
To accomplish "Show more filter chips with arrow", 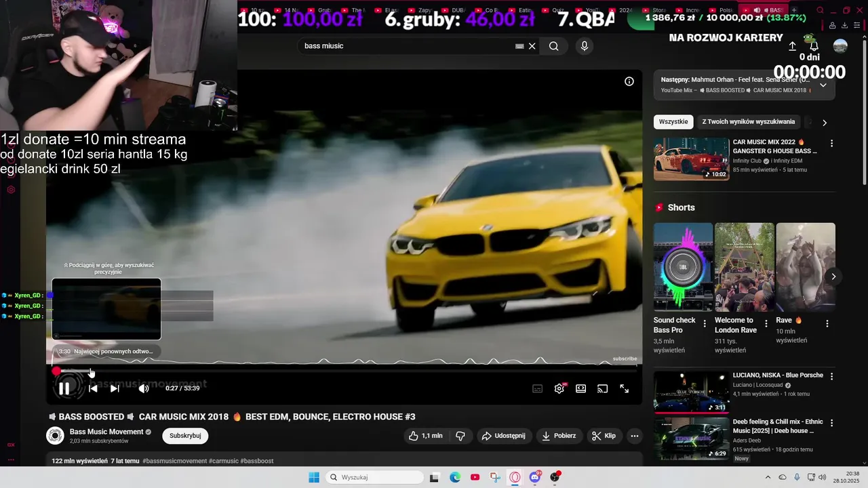I will 825,123.
